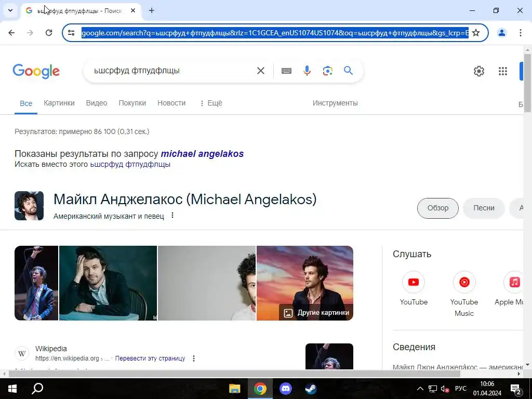
Task: Reload the page with refresh icon
Action: (x=49, y=33)
